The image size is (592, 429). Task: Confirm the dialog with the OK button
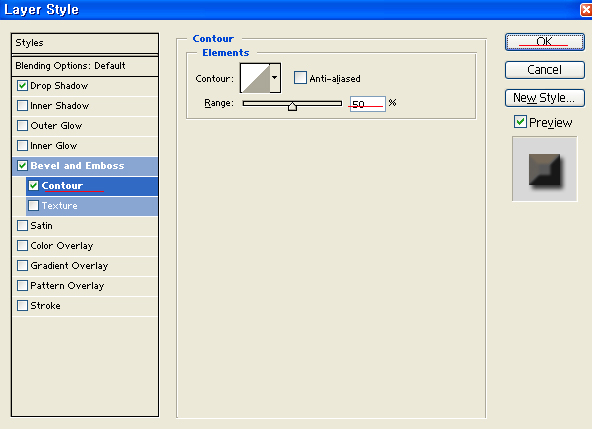point(544,42)
